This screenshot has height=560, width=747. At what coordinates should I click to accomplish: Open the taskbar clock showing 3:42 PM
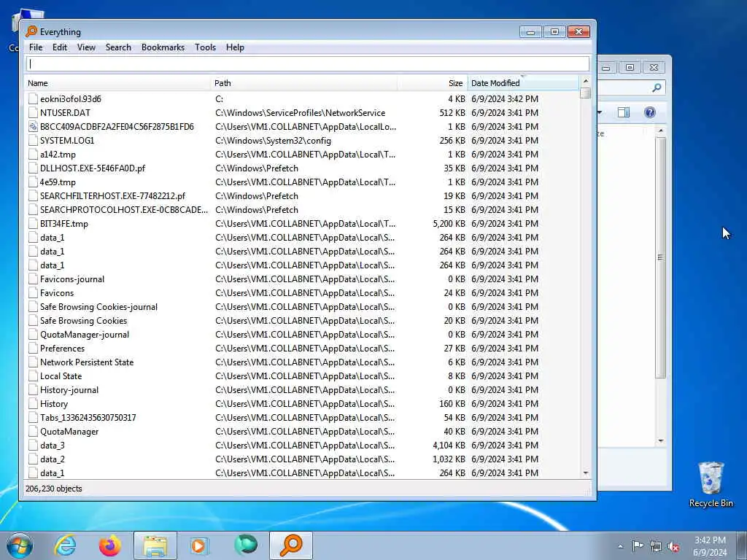pyautogui.click(x=710, y=546)
